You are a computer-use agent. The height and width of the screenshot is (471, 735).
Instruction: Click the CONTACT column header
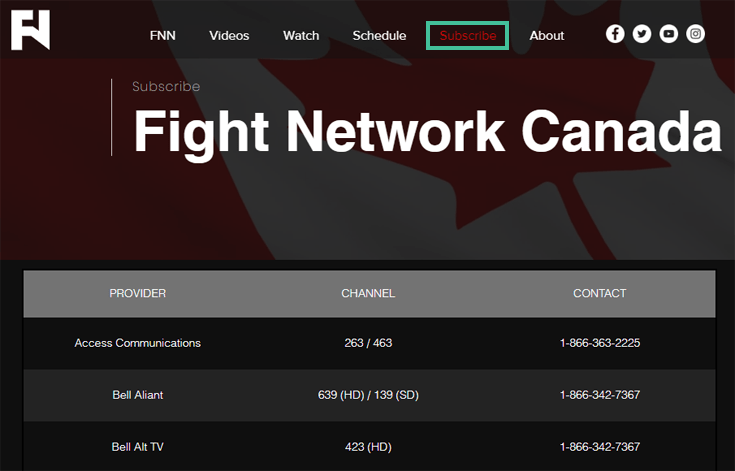(600, 293)
